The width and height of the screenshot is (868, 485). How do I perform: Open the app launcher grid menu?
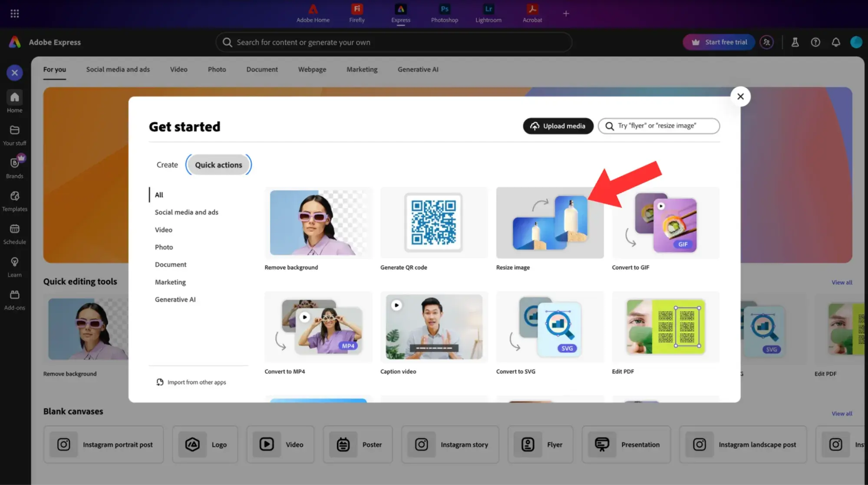click(14, 13)
